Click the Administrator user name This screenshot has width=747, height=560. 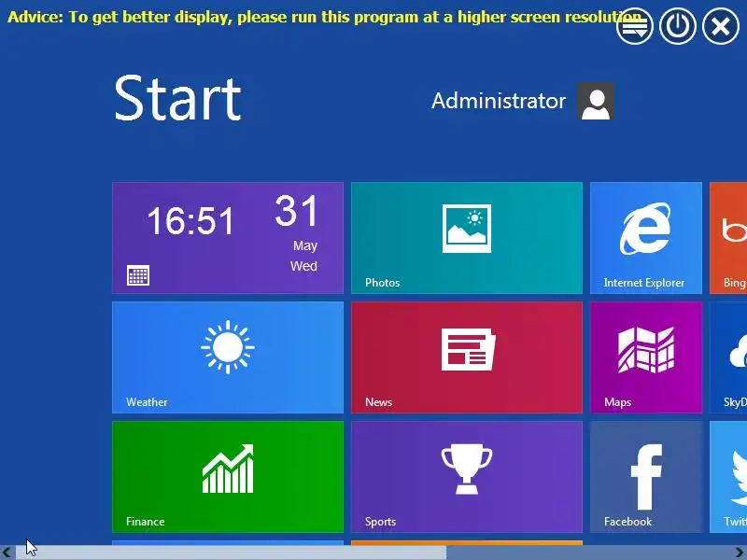point(499,101)
